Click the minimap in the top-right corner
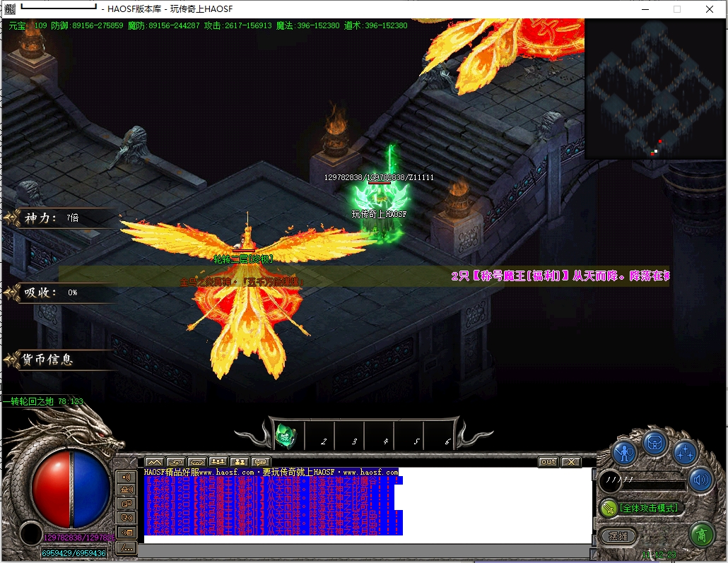This screenshot has height=563, width=728. (655, 88)
